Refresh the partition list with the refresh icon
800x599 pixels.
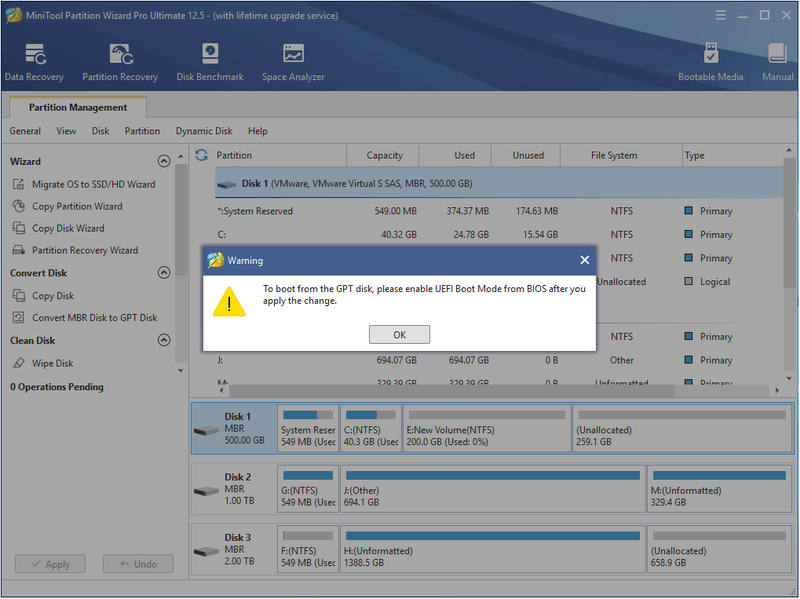[202, 155]
